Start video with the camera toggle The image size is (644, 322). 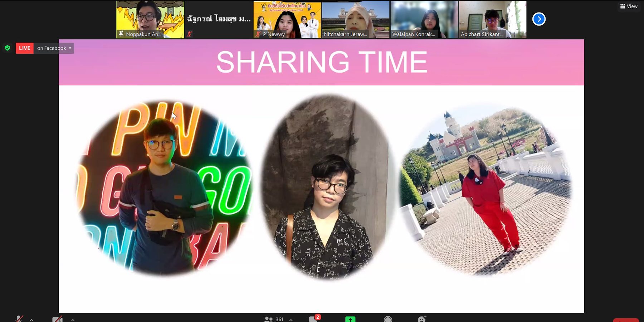(57, 319)
